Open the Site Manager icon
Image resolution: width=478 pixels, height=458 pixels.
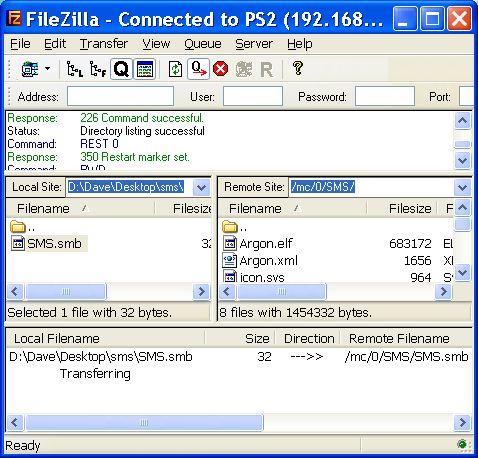pyautogui.click(x=30, y=69)
